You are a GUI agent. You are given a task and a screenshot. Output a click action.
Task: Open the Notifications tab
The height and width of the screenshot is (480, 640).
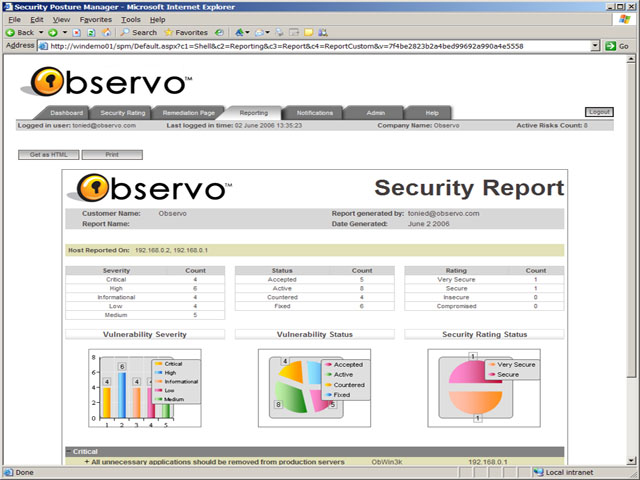click(x=315, y=113)
